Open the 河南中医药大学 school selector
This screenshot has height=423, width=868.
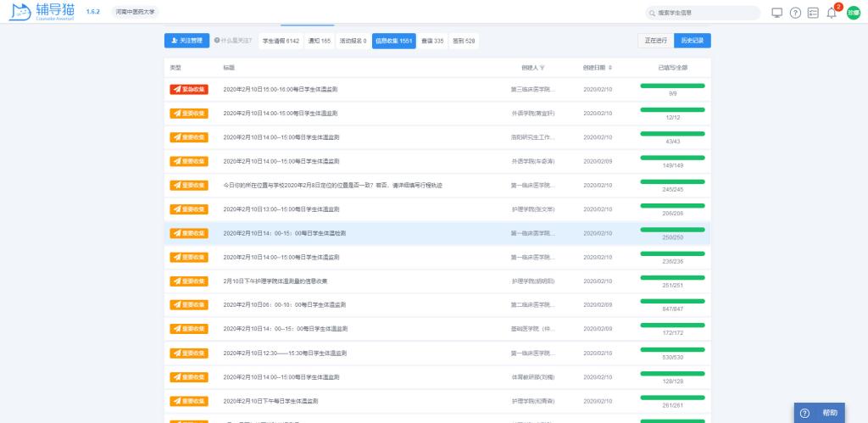click(x=135, y=13)
